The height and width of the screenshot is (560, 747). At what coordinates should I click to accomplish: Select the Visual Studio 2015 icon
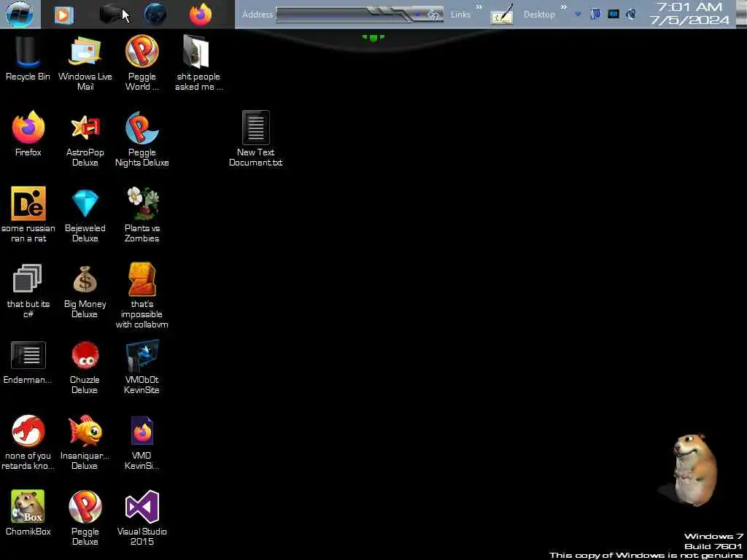(142, 518)
